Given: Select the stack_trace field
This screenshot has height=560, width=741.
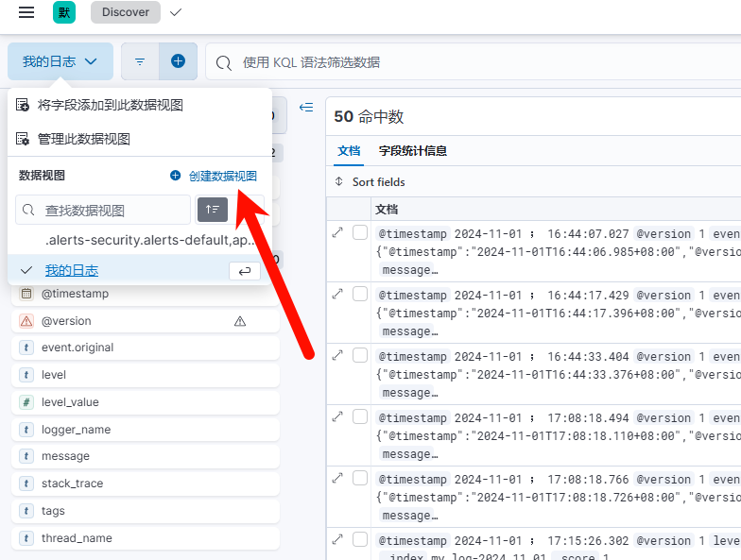Looking at the screenshot, I should click(x=146, y=484).
